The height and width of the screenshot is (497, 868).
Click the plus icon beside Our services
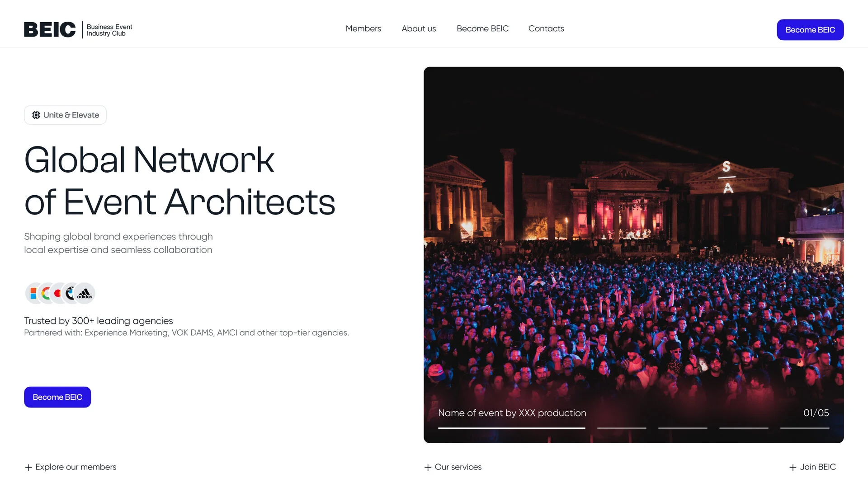coord(428,468)
